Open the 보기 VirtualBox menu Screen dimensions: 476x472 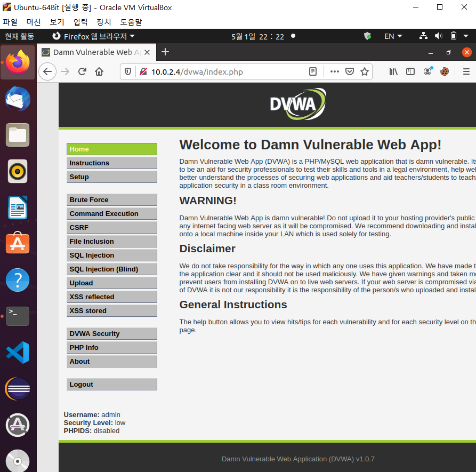pos(57,22)
